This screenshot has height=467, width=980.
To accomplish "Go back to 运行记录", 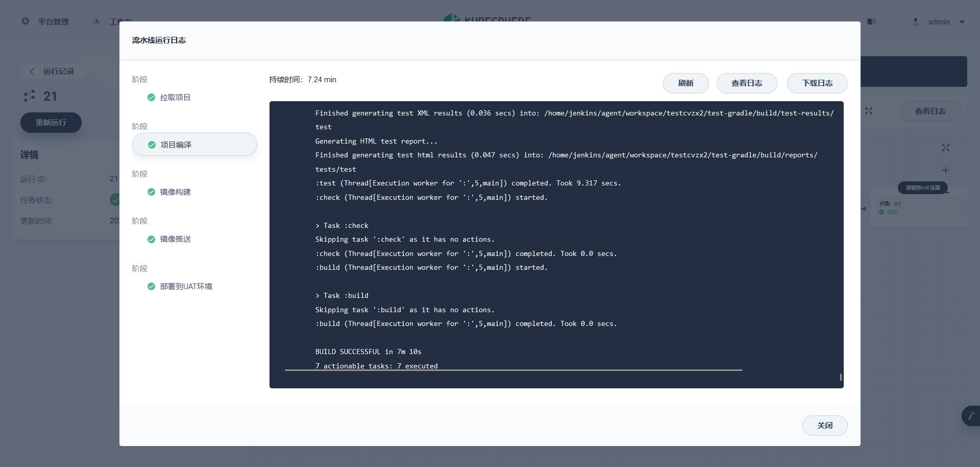I will click(x=59, y=72).
